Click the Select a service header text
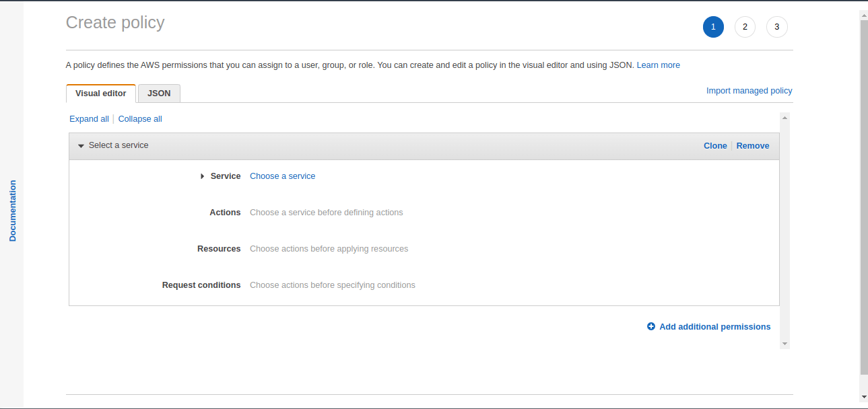Viewport: 868px width, 409px height. [119, 145]
